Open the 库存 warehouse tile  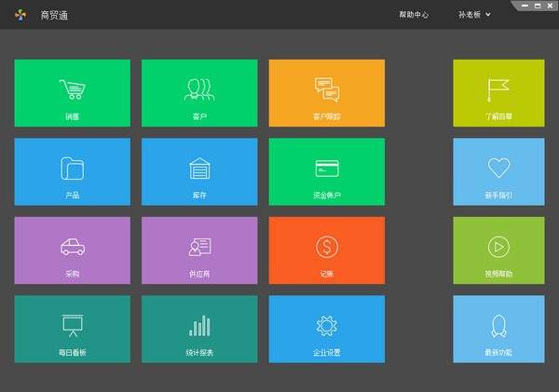(x=199, y=171)
